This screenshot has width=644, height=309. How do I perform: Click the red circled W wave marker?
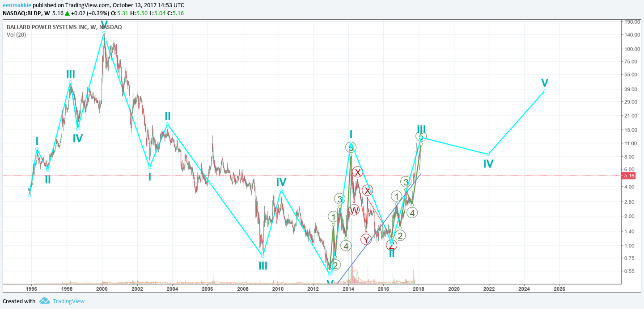tap(354, 210)
